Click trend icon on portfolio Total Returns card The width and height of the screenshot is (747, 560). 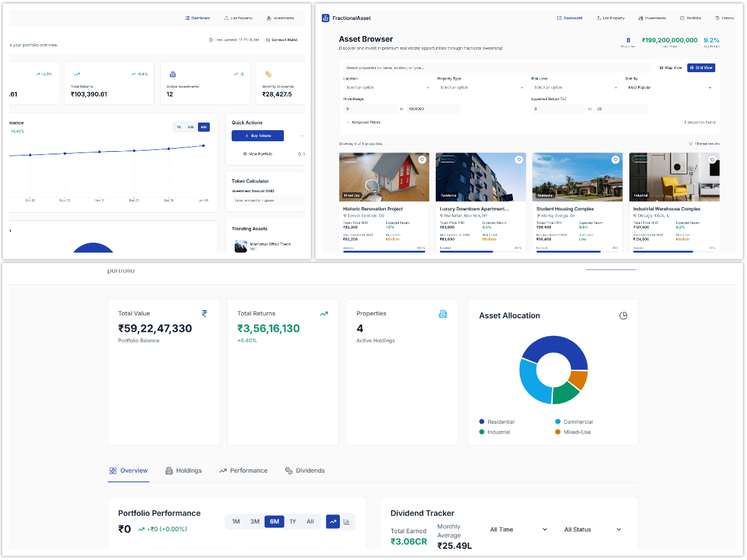(x=324, y=314)
